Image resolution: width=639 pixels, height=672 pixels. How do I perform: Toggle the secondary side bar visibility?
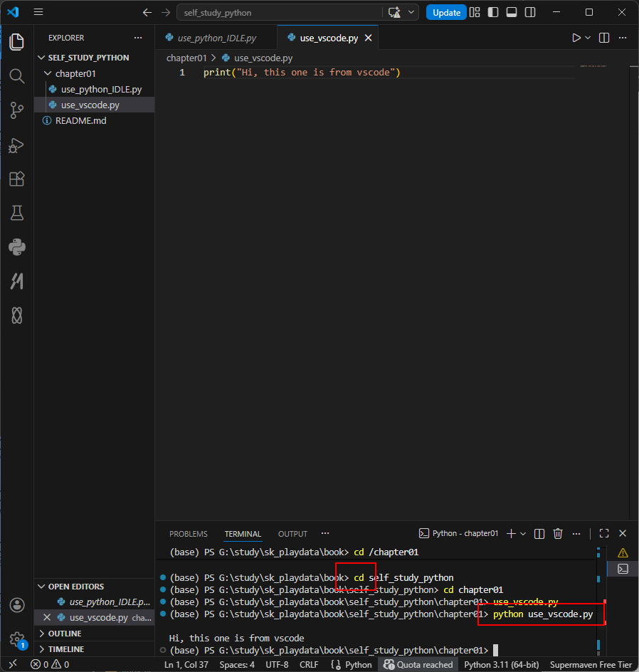530,12
